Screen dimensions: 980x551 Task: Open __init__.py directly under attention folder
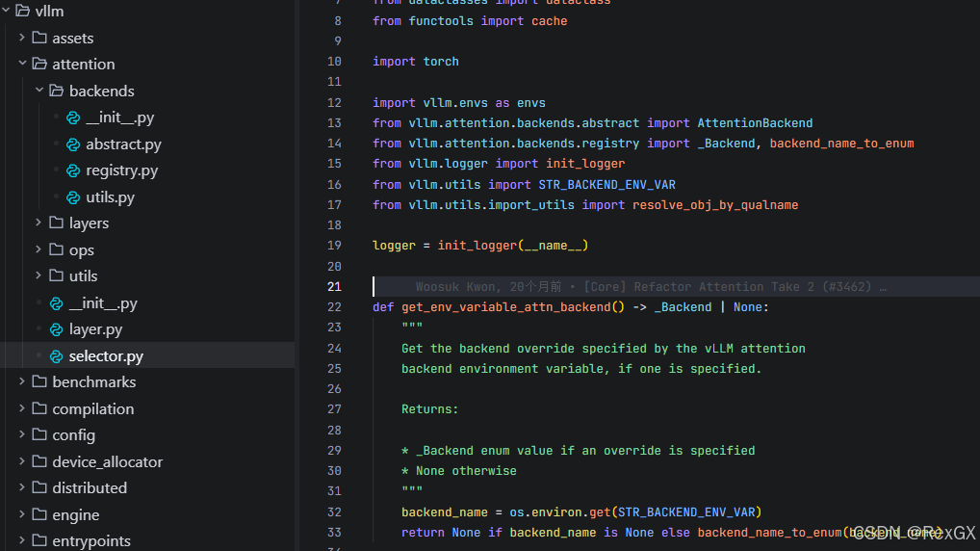103,303
